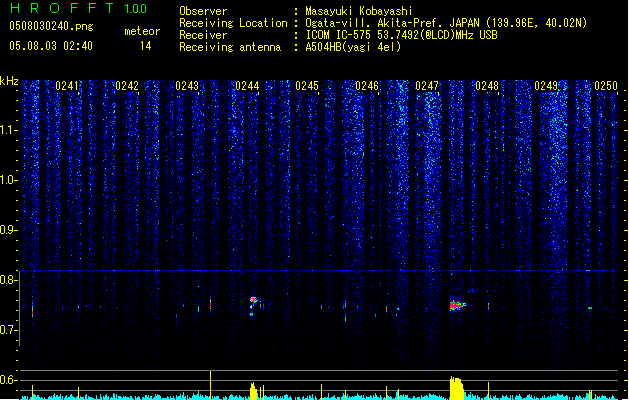Click the 0247 time marker
This screenshot has height=400, width=629.
click(427, 86)
